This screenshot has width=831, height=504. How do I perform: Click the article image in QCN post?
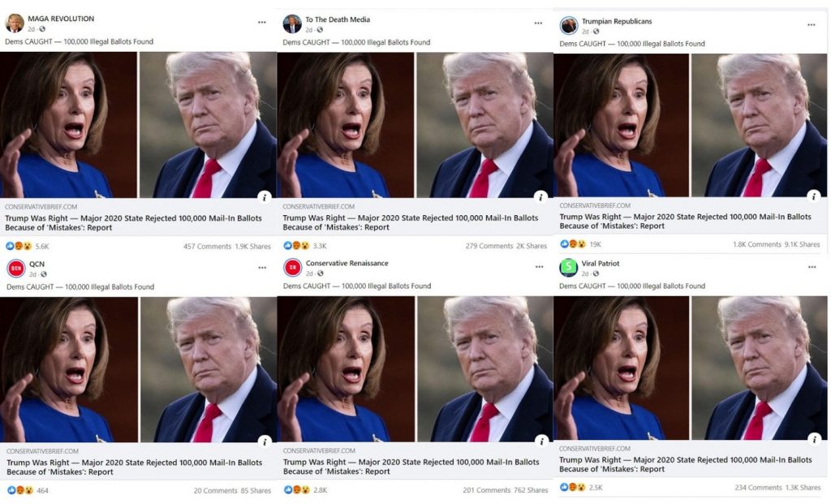pos(138,368)
